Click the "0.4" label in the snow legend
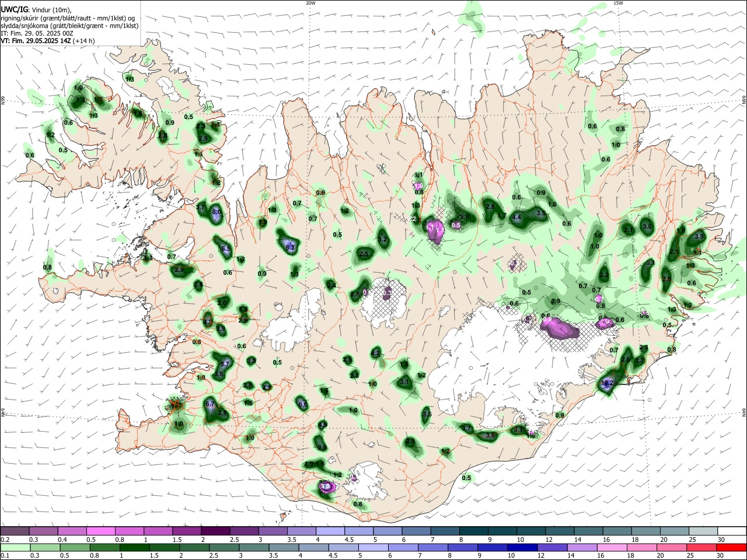The image size is (747, 560). pyautogui.click(x=62, y=540)
